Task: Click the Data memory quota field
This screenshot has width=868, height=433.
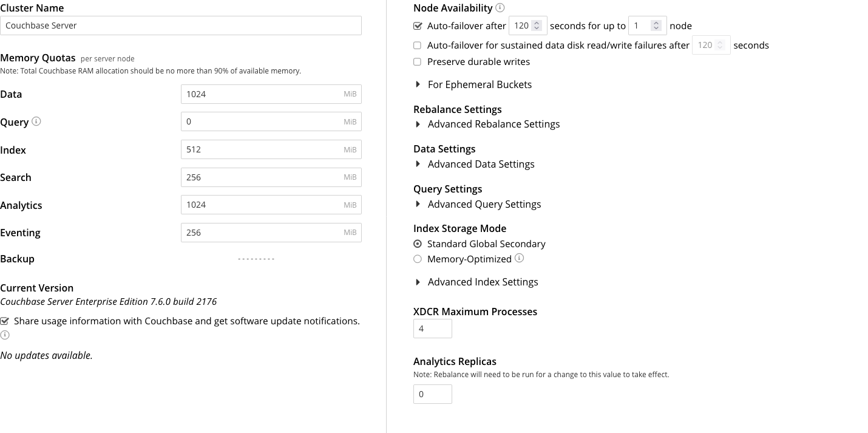Action: point(271,94)
